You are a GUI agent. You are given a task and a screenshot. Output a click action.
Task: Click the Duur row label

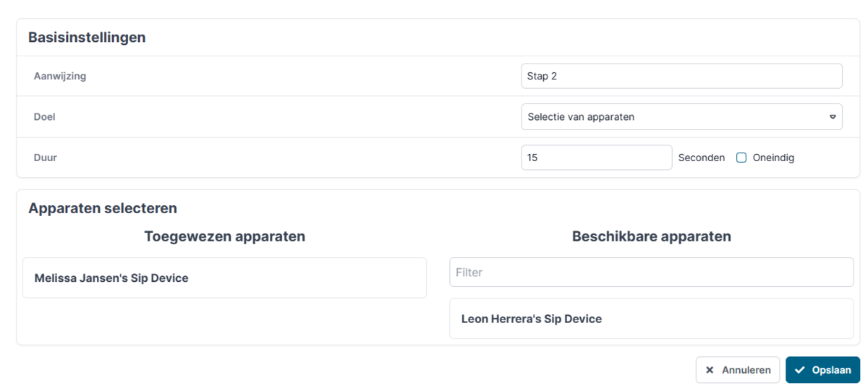coord(46,158)
